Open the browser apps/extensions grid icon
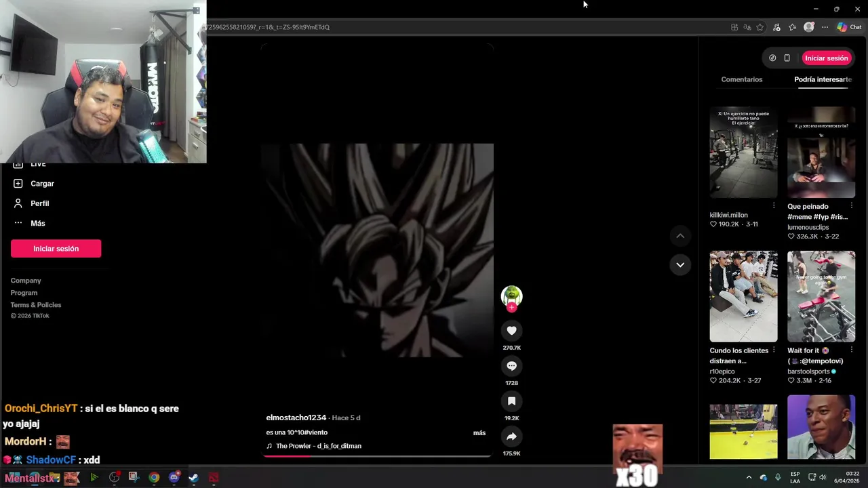The height and width of the screenshot is (488, 868). tap(734, 27)
